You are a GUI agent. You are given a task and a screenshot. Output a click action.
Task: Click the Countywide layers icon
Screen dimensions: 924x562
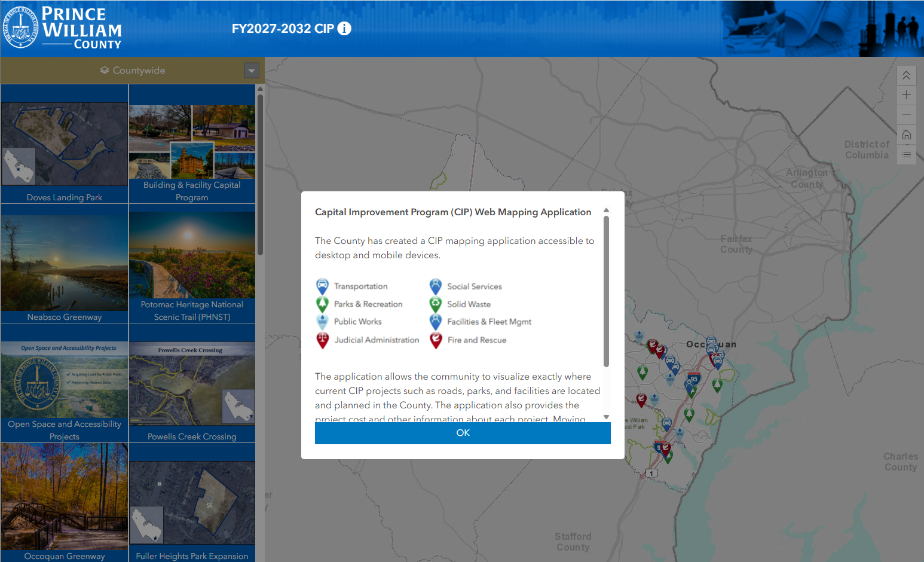tap(105, 70)
